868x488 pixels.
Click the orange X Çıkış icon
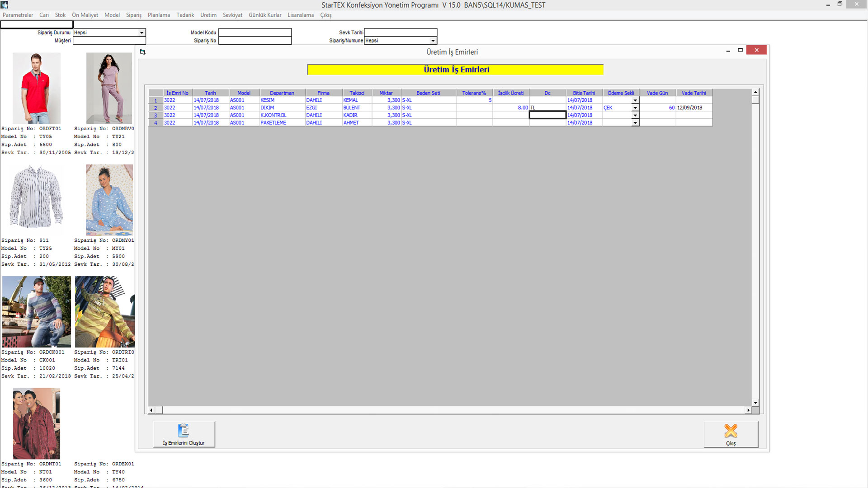pos(731,431)
